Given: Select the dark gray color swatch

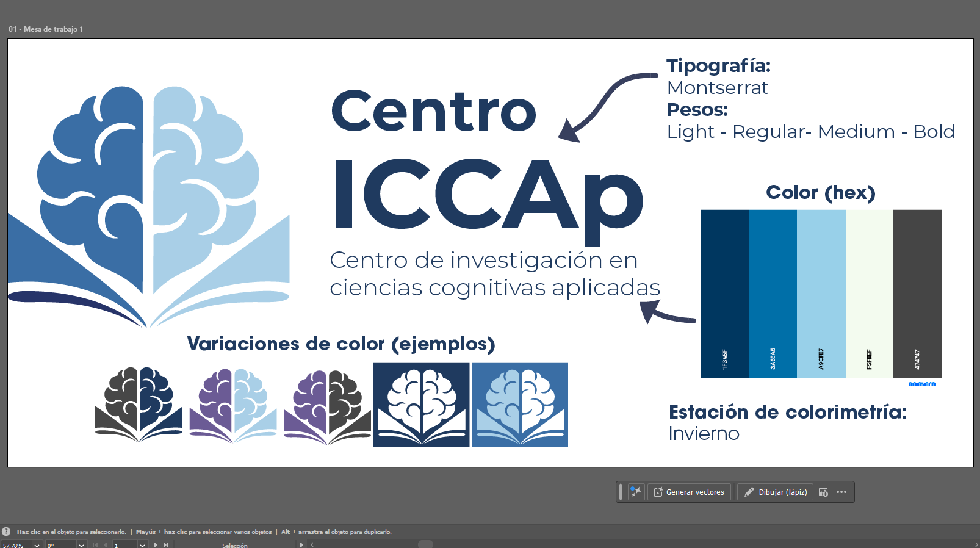Looking at the screenshot, I should tap(917, 294).
